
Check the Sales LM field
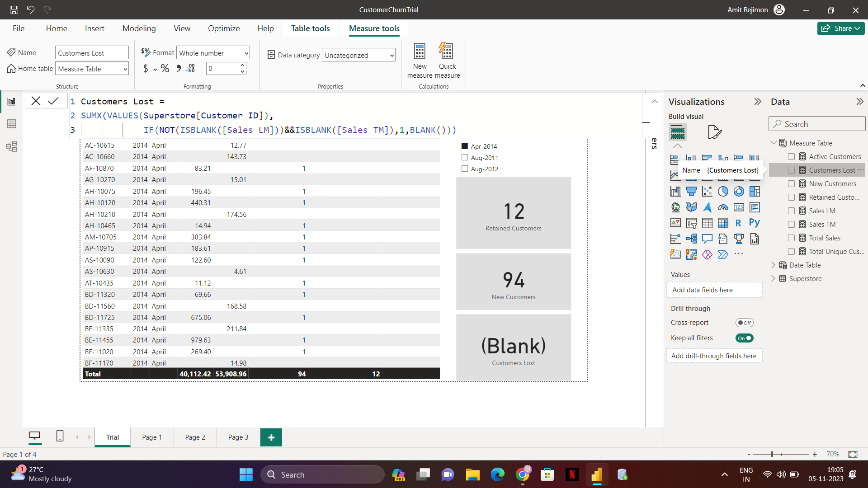(791, 211)
